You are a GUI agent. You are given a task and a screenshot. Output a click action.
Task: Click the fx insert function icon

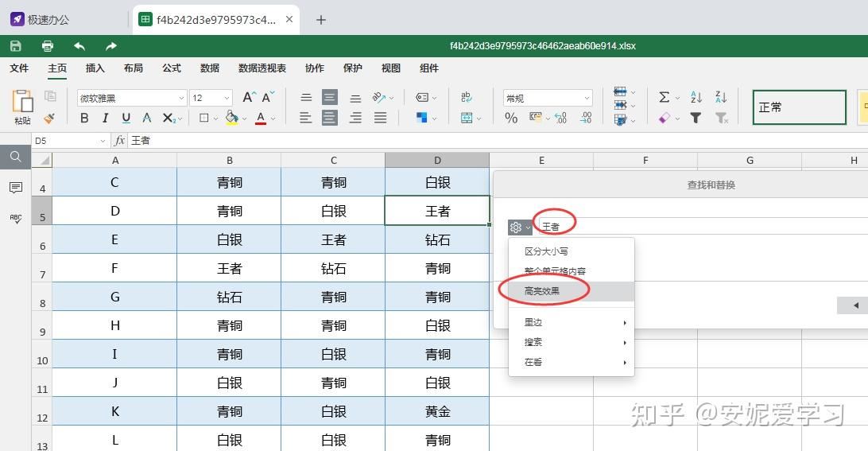(x=119, y=141)
